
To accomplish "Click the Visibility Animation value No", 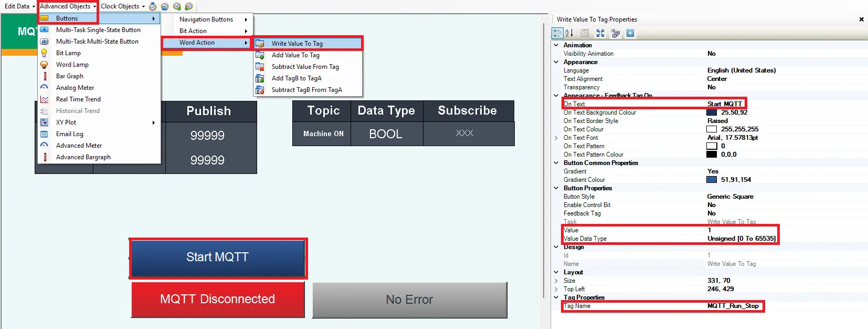I will tap(712, 54).
